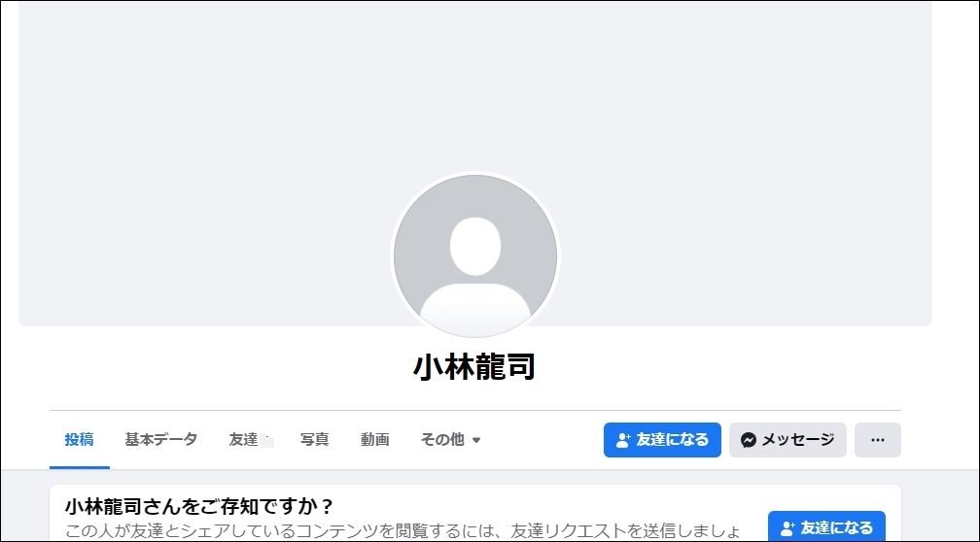Viewport: 980px width, 542px height.
Task: Open the 動画 tab
Action: tap(375, 440)
